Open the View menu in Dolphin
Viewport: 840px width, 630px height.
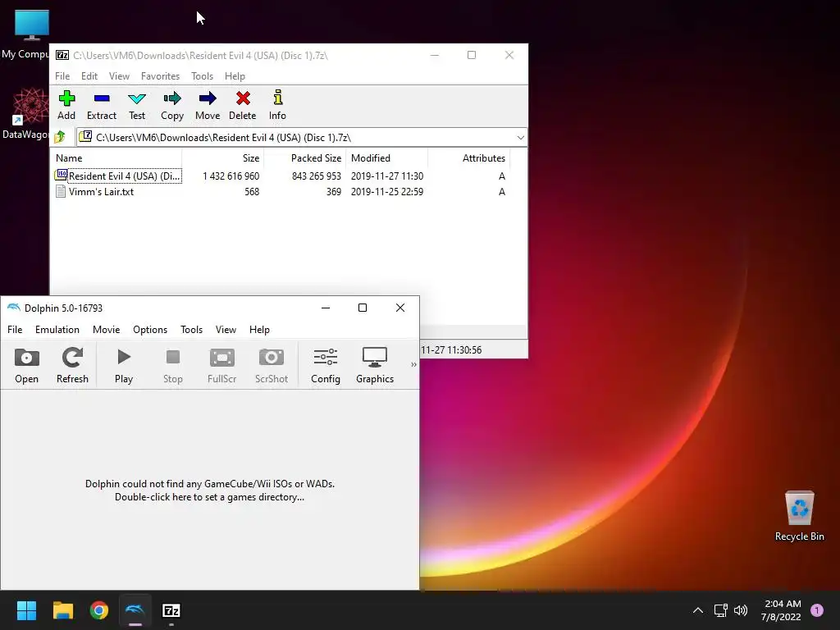point(226,330)
